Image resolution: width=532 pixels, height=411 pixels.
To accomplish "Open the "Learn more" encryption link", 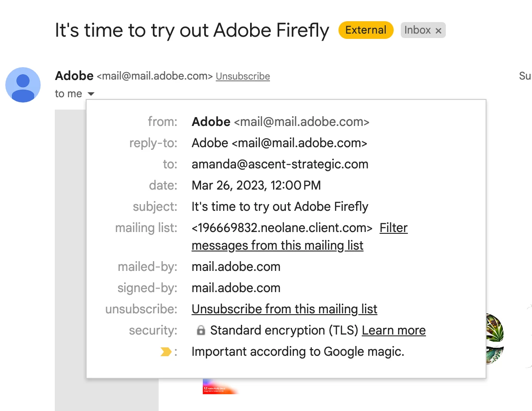I will pos(393,331).
